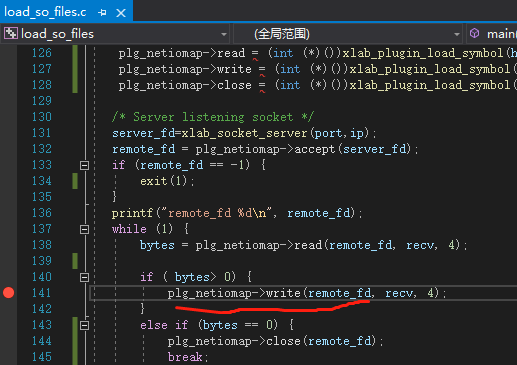This screenshot has height=365, width=517.
Task: Click recv argument on line 141
Action: coord(399,293)
